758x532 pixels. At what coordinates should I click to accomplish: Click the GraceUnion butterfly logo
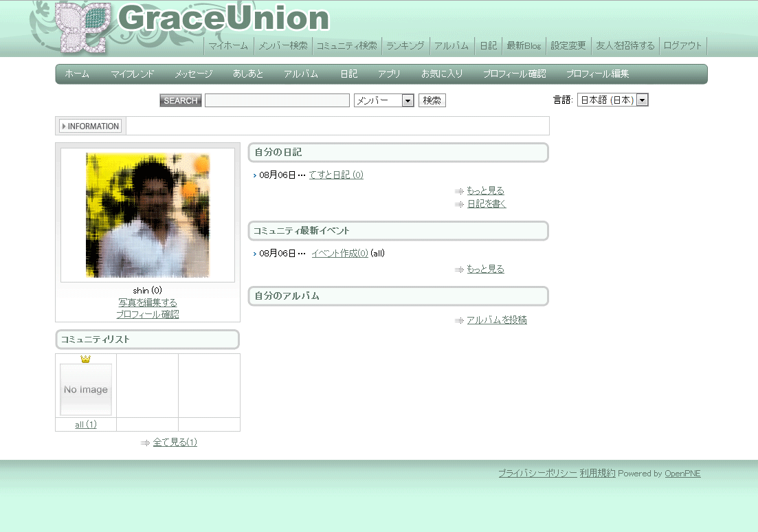click(x=82, y=27)
